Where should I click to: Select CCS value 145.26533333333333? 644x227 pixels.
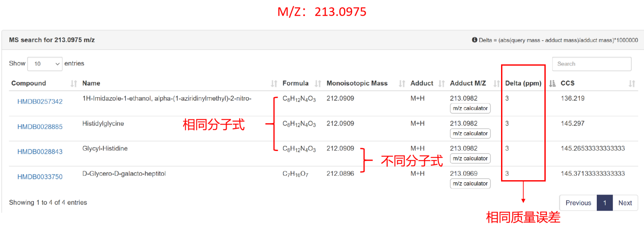(x=592, y=148)
